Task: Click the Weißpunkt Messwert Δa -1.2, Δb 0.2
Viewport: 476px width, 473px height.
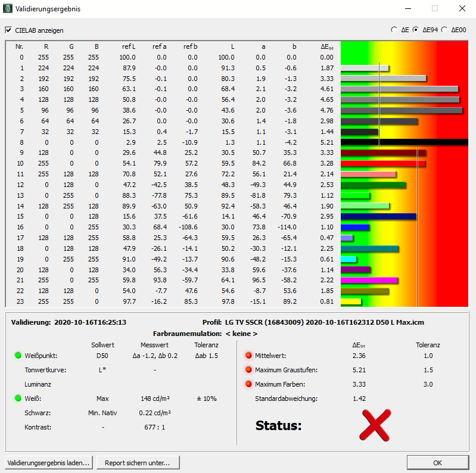Action: [x=155, y=356]
